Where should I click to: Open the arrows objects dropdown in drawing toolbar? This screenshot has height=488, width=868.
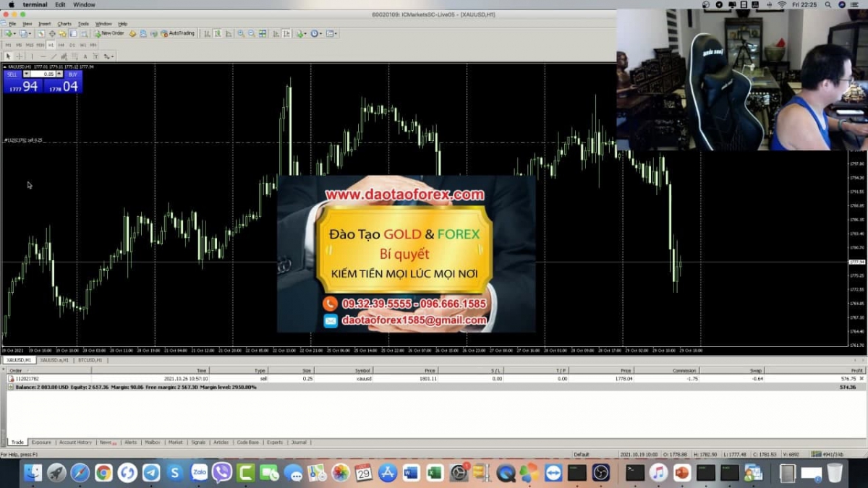[x=109, y=56]
